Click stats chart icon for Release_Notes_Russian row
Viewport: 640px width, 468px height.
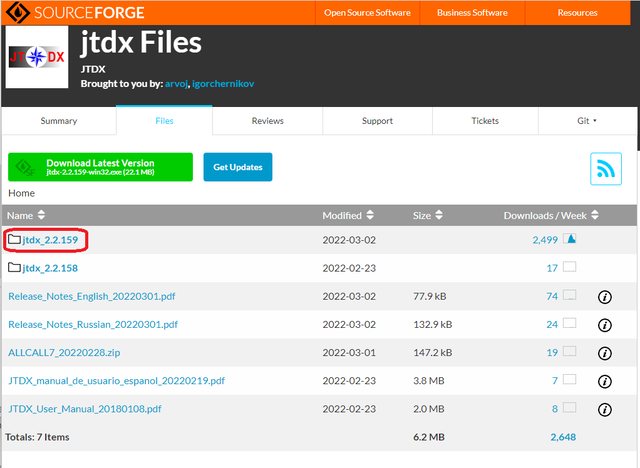click(x=569, y=323)
